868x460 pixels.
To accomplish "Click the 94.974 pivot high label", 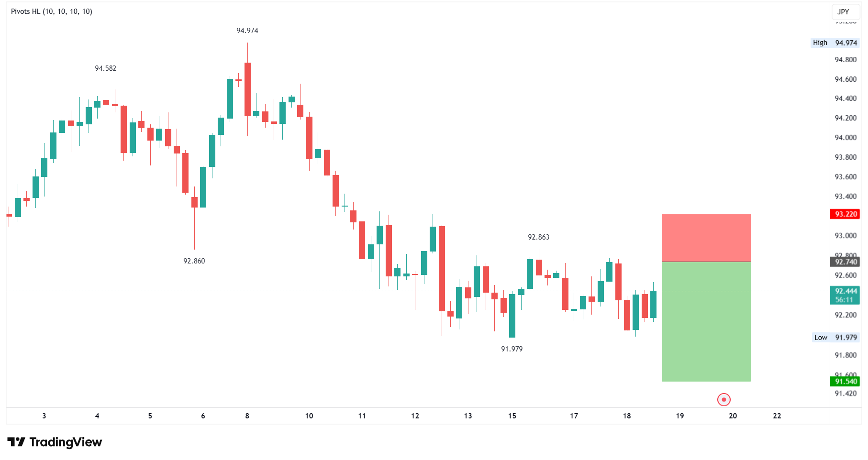I will pos(247,31).
